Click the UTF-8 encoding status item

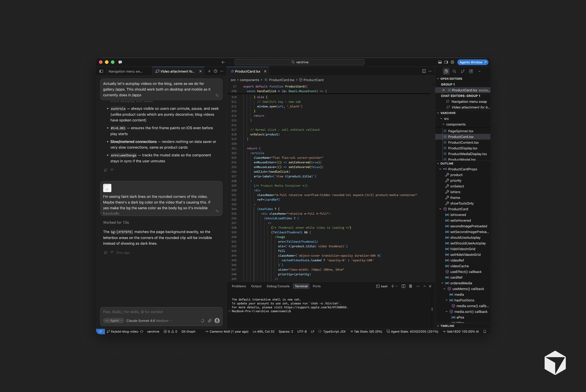pos(302,332)
